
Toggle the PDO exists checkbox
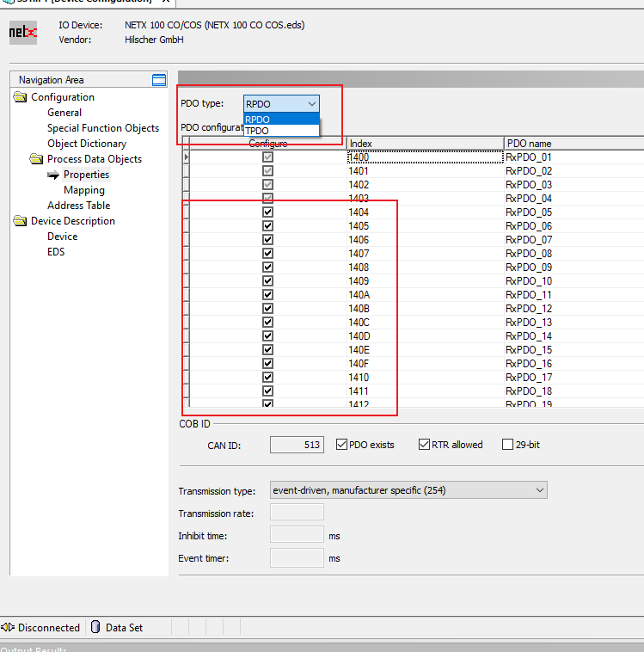point(341,445)
